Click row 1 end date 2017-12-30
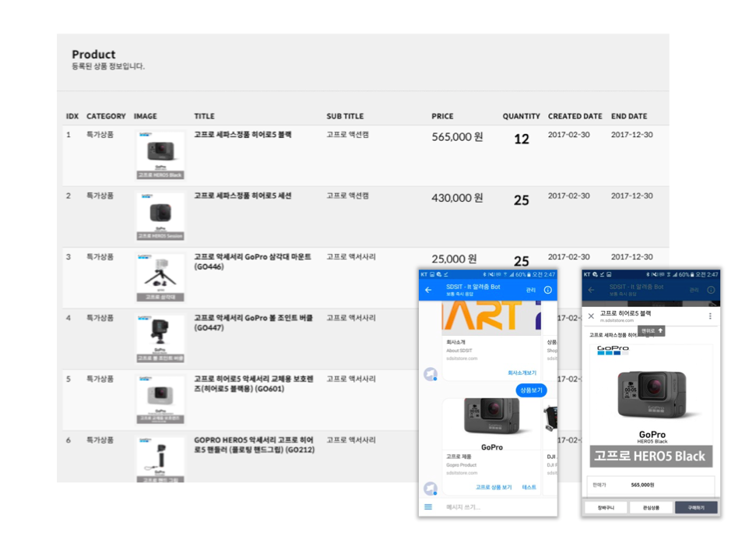Screen dimensions: 756x547 point(631,135)
